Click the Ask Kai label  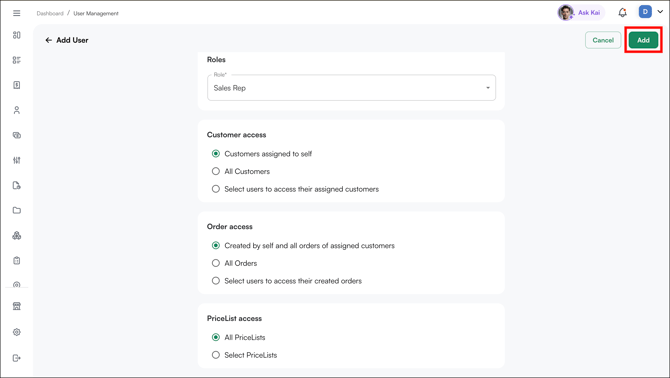point(589,13)
